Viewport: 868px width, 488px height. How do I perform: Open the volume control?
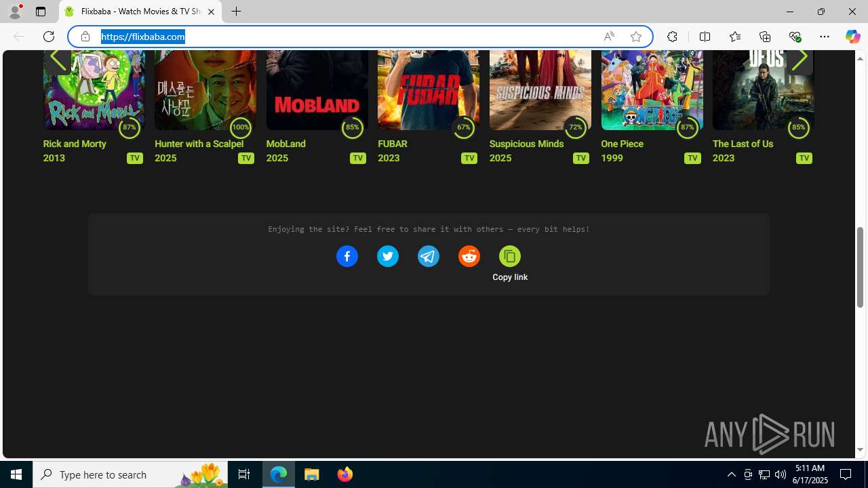coord(780,474)
